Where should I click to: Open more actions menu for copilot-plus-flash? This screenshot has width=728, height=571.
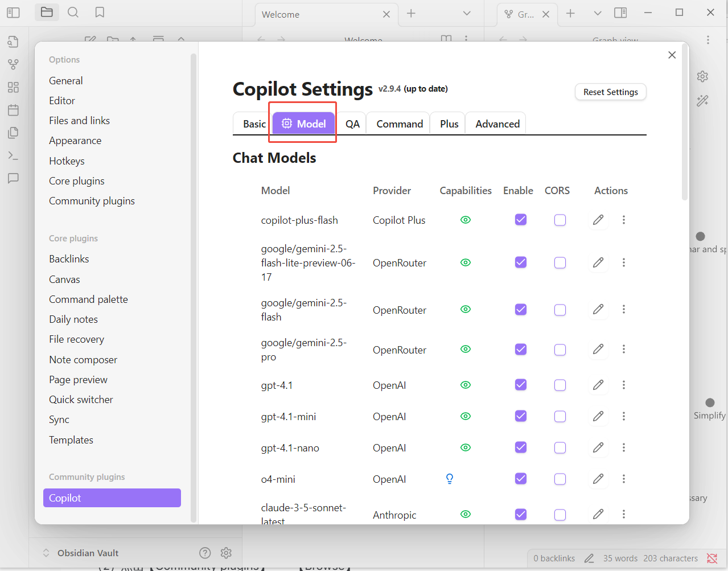[624, 220]
